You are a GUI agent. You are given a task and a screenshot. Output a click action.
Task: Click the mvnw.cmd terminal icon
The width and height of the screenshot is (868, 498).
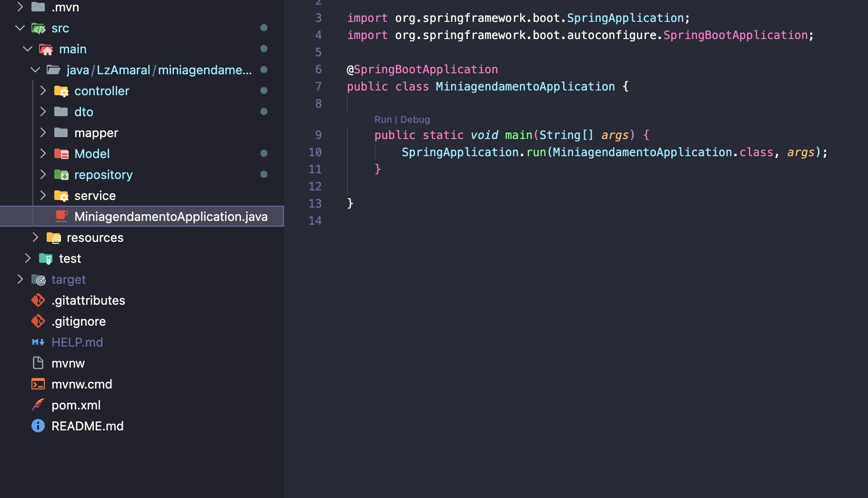click(x=38, y=384)
